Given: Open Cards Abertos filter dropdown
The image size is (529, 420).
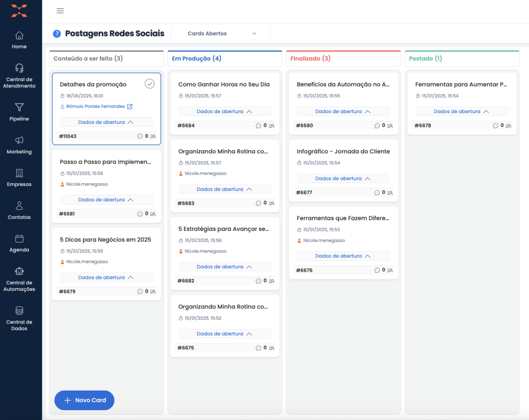Looking at the screenshot, I should 222,34.
